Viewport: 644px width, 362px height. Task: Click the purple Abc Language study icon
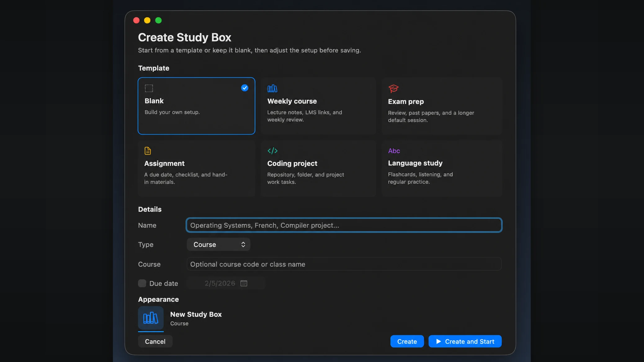[394, 151]
